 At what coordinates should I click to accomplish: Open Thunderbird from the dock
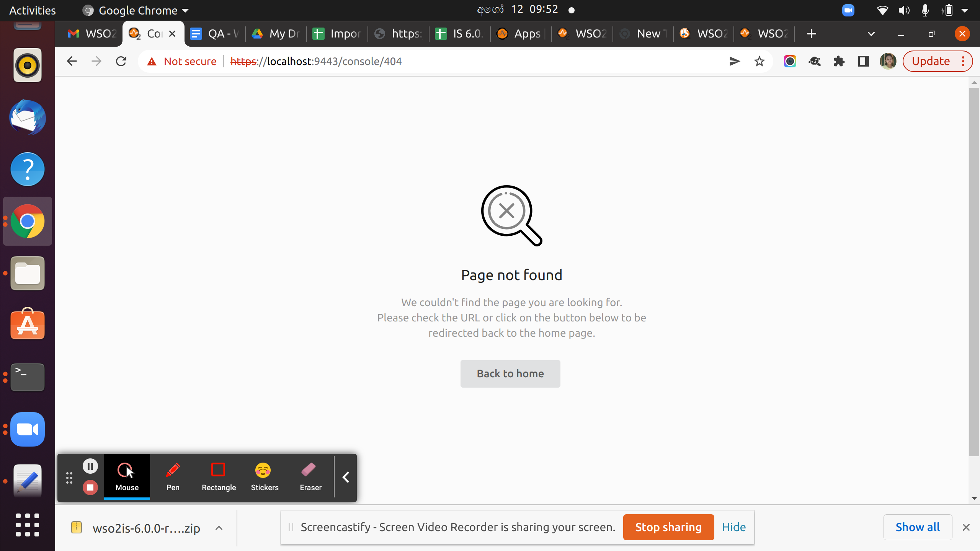tap(28, 117)
